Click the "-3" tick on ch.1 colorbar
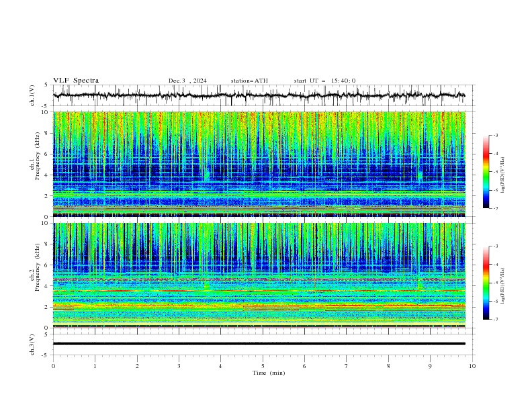 coord(496,135)
